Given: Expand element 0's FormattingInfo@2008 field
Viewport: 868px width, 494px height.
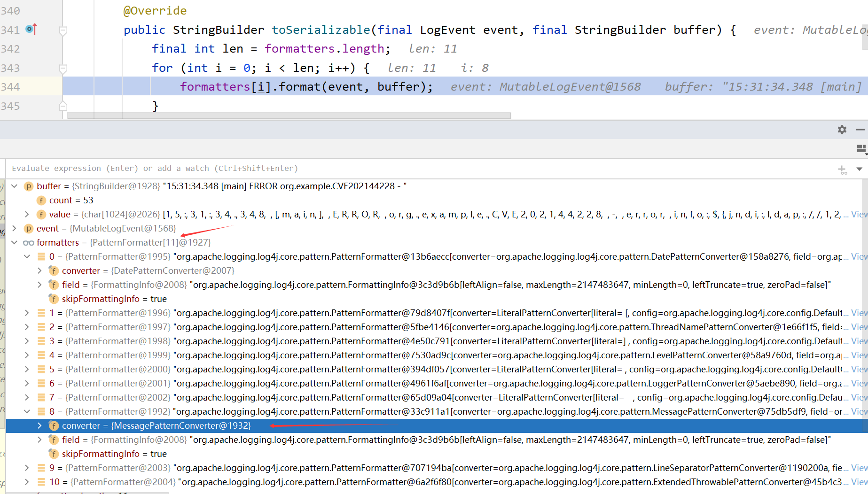Looking at the screenshot, I should tap(39, 285).
